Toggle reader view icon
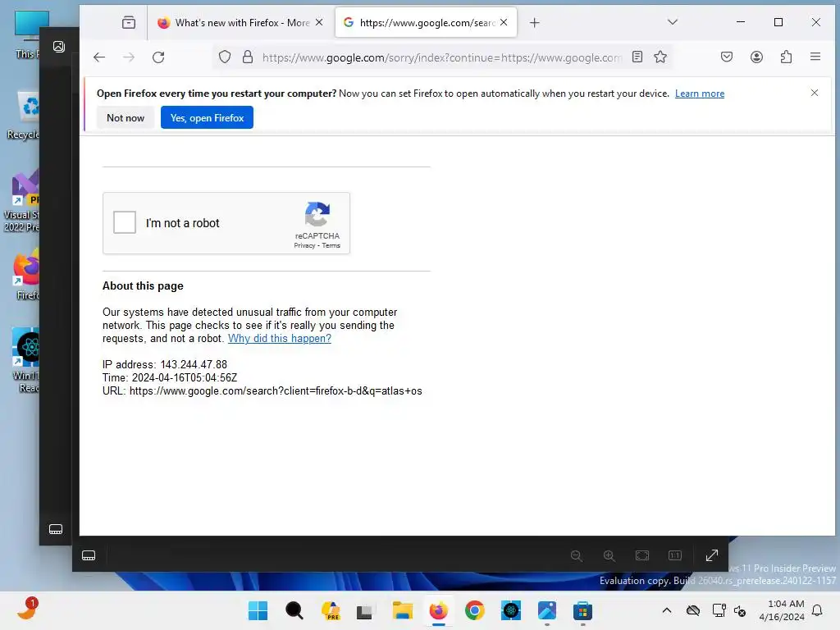 coord(637,57)
